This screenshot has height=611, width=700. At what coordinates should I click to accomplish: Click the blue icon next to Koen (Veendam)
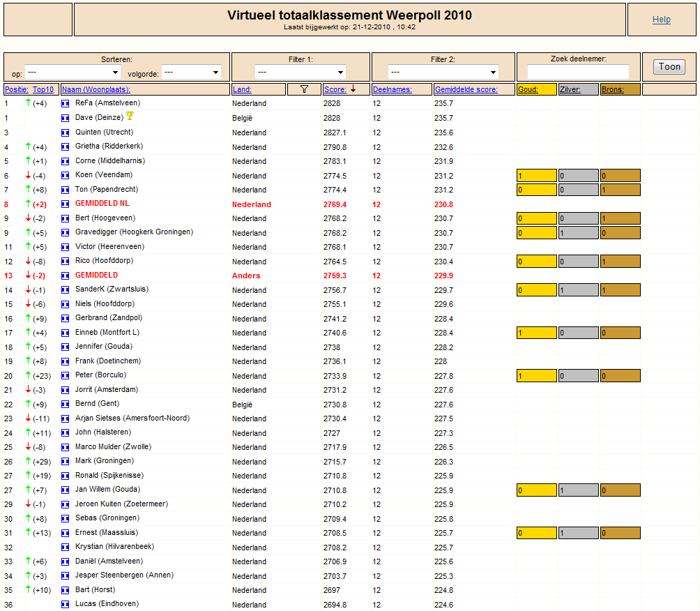click(x=66, y=176)
